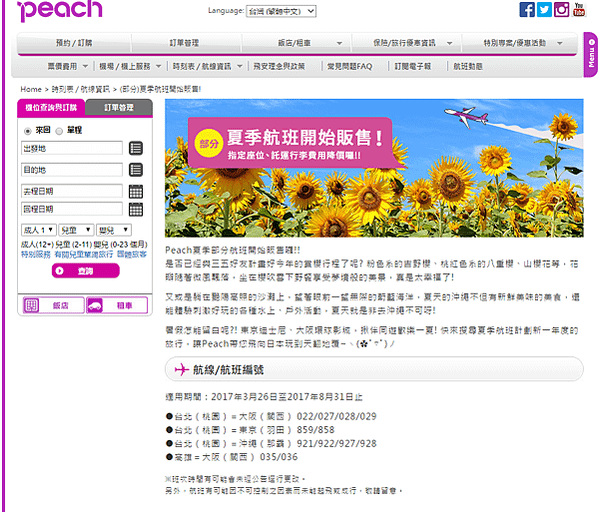Viewport: 599px width, 512px height.
Task: Expand the 票價費用 submenu
Action: pyautogui.click(x=68, y=66)
